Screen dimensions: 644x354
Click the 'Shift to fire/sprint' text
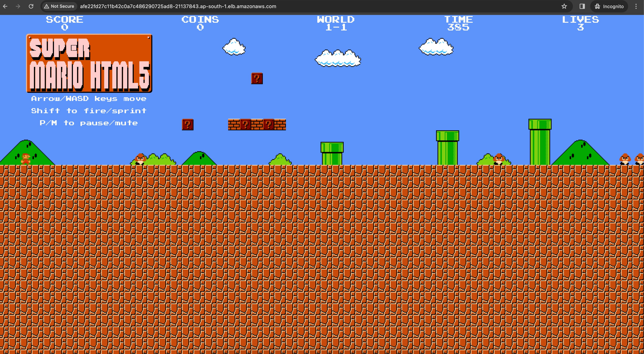point(89,111)
